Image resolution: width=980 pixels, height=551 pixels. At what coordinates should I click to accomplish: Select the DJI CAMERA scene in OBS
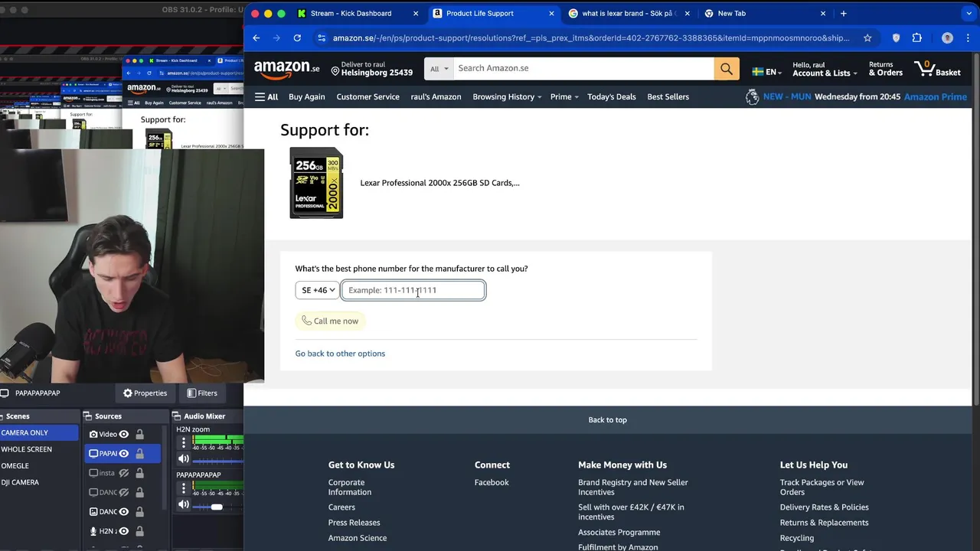39,482
